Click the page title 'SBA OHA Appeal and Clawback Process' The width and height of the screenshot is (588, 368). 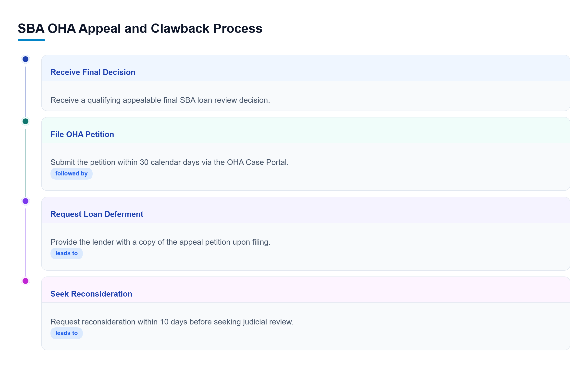[x=140, y=28]
